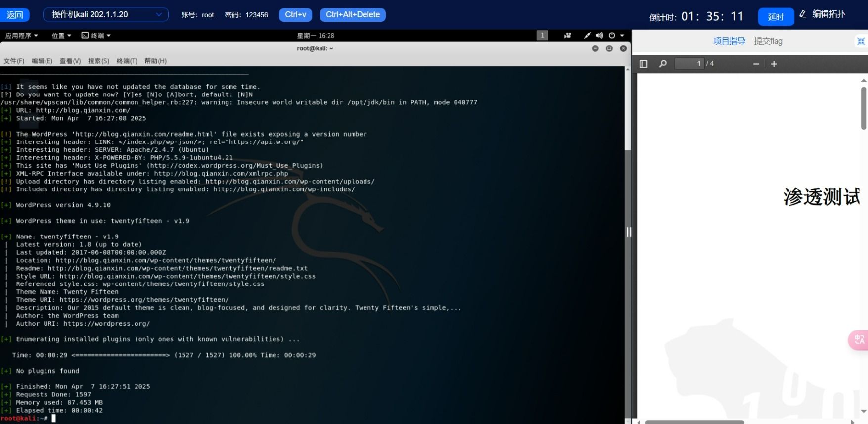Click the collapse panel icon at top right
Screen dimensions: 868x424
click(x=861, y=41)
